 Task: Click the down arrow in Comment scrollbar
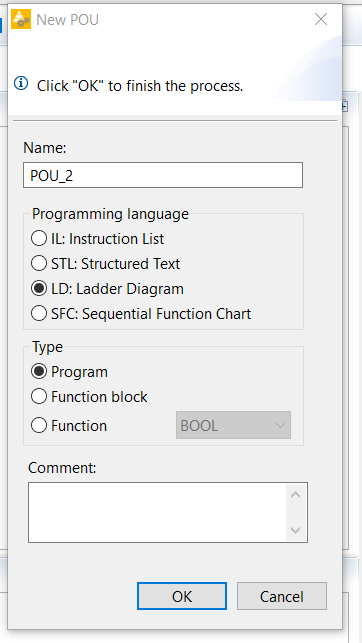pyautogui.click(x=295, y=530)
